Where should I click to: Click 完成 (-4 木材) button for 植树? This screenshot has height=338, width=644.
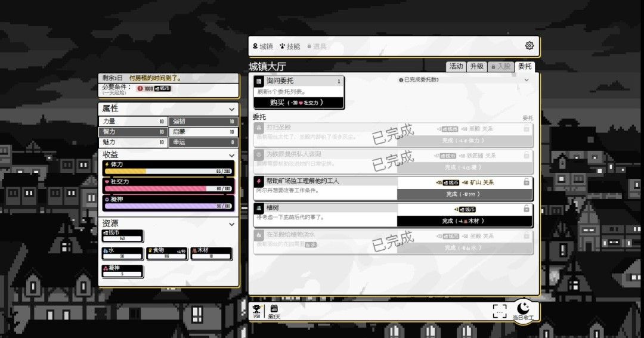465,221
